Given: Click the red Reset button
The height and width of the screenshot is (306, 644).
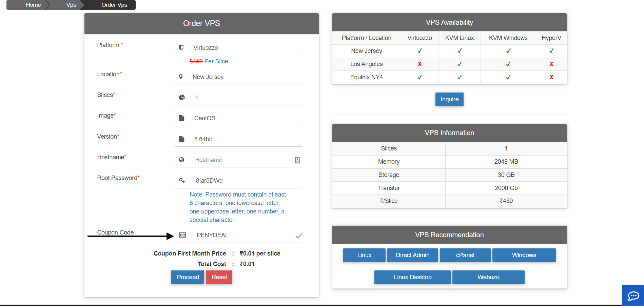Looking at the screenshot, I should point(219,277).
